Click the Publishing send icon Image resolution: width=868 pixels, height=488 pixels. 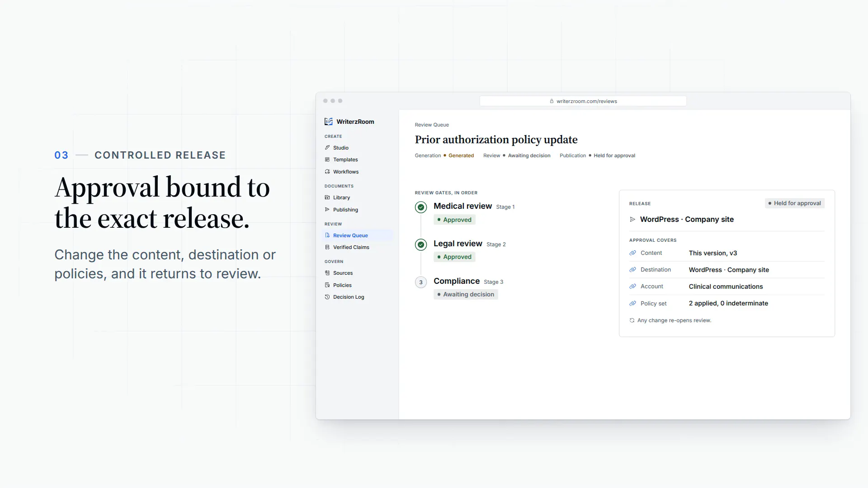327,210
